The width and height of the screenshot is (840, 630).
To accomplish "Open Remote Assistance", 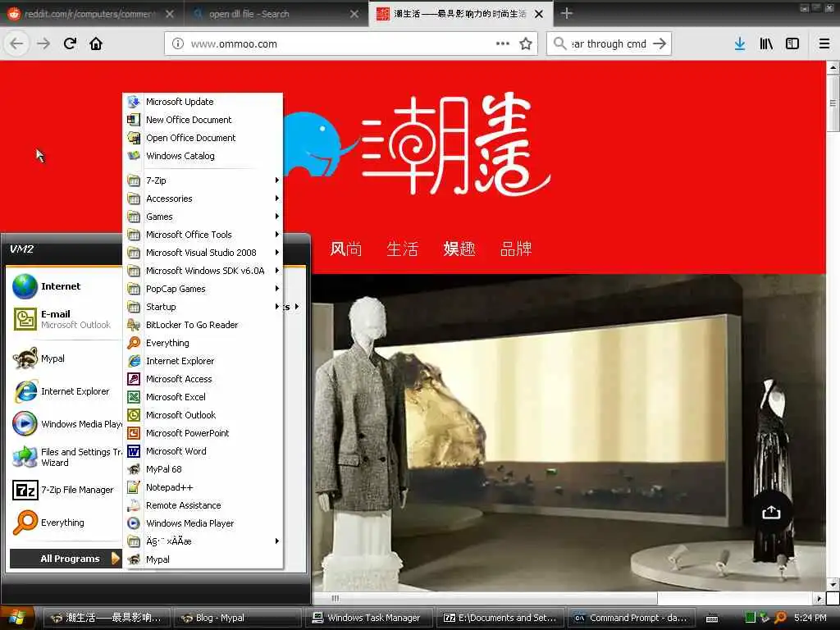I will click(203, 505).
